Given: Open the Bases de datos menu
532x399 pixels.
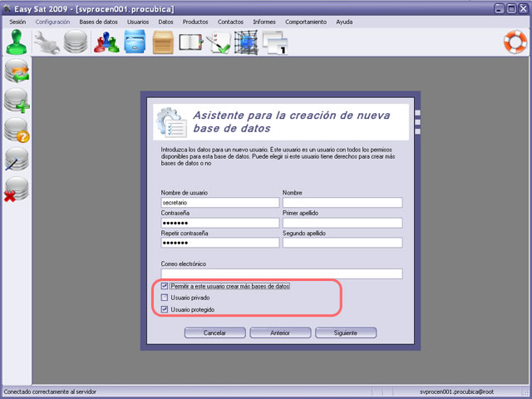Looking at the screenshot, I should [98, 22].
